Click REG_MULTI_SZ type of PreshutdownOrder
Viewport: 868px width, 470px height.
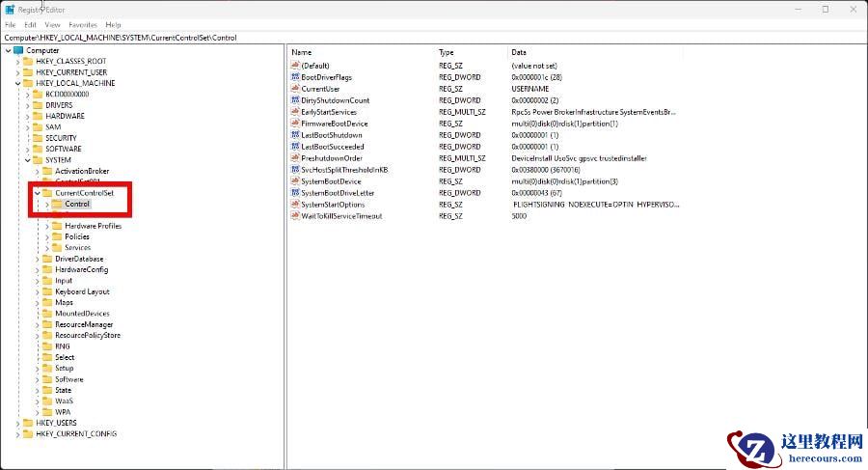point(462,158)
